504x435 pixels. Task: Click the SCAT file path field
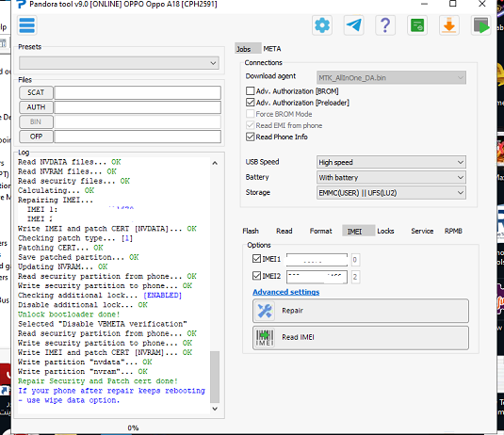(x=138, y=92)
